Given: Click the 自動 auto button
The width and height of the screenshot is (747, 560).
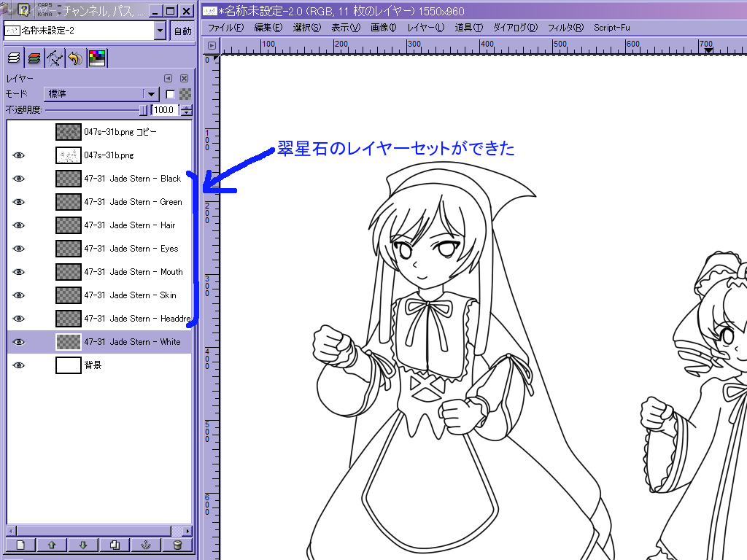Looking at the screenshot, I should tap(182, 31).
